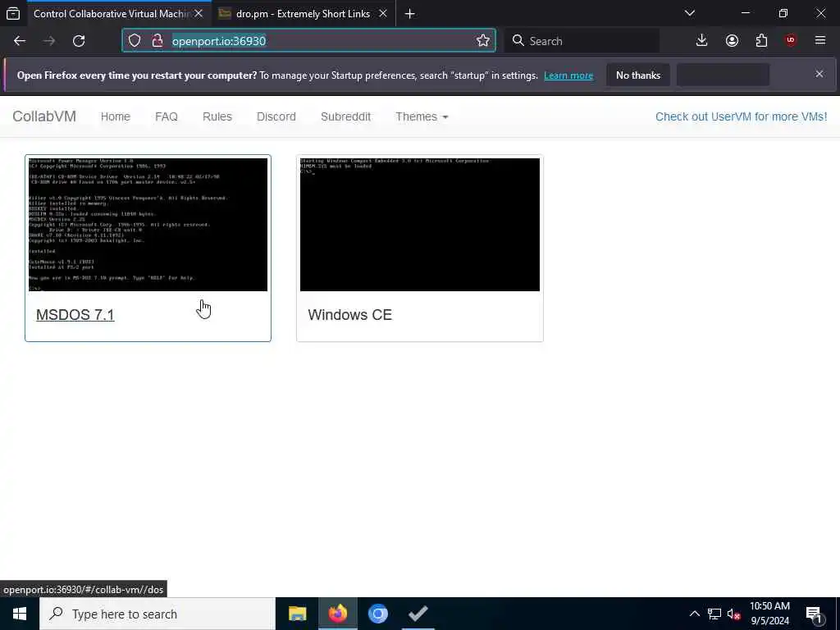
Task: Open the Discord nav link
Action: (276, 116)
